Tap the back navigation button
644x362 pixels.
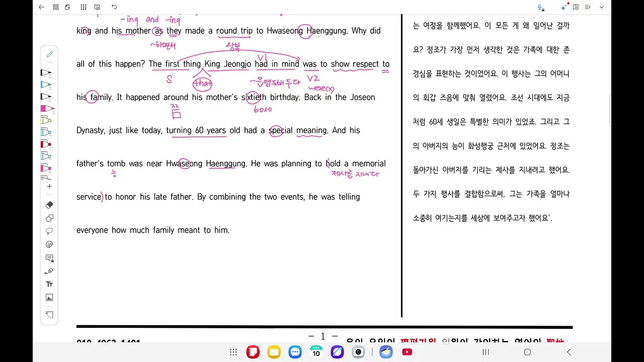click(x=569, y=352)
